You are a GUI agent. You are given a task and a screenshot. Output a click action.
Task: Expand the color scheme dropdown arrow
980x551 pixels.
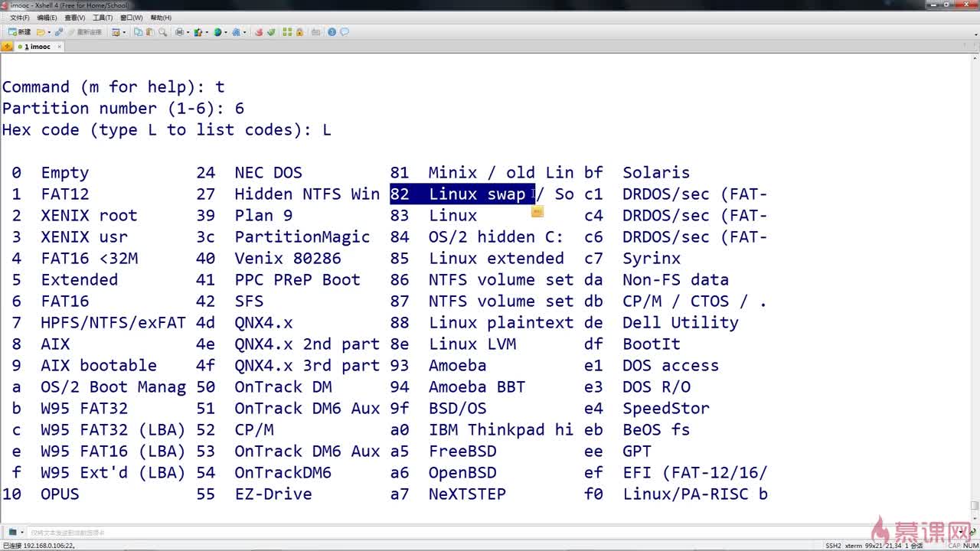coord(207,32)
